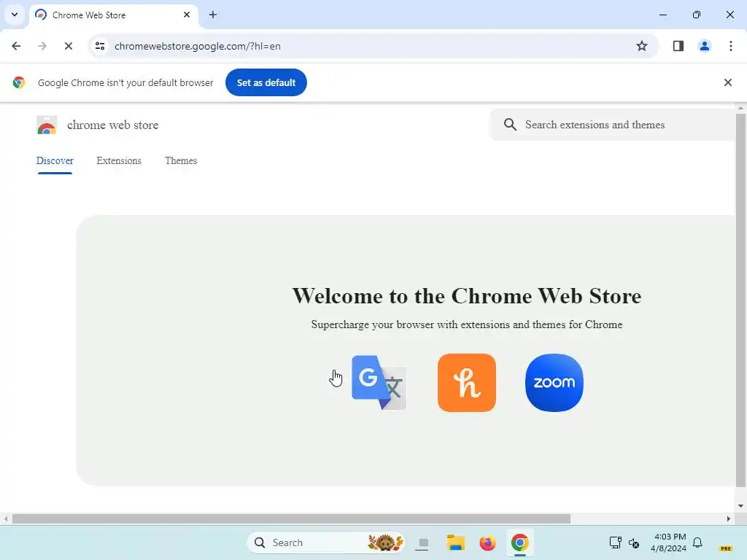Click the scroll up arrow
The width and height of the screenshot is (747, 560).
740,108
